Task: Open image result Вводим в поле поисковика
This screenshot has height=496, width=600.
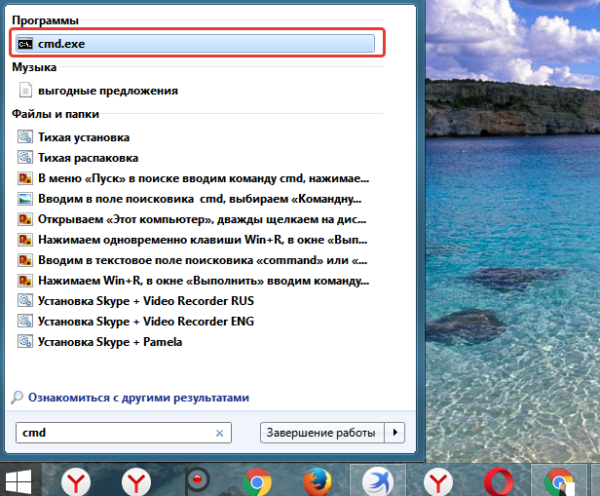Action: (x=189, y=199)
